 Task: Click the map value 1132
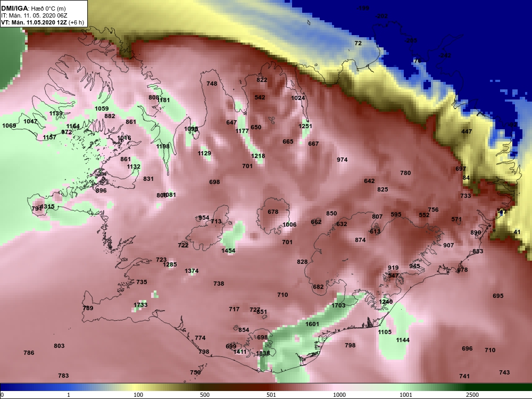click(134, 167)
